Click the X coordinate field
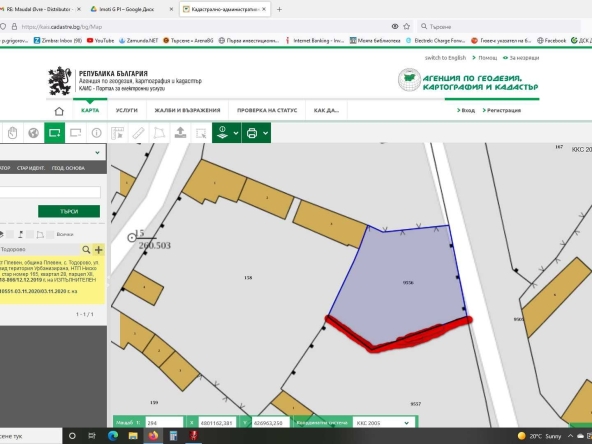Screen dimensions: 592x444 coord(217,423)
